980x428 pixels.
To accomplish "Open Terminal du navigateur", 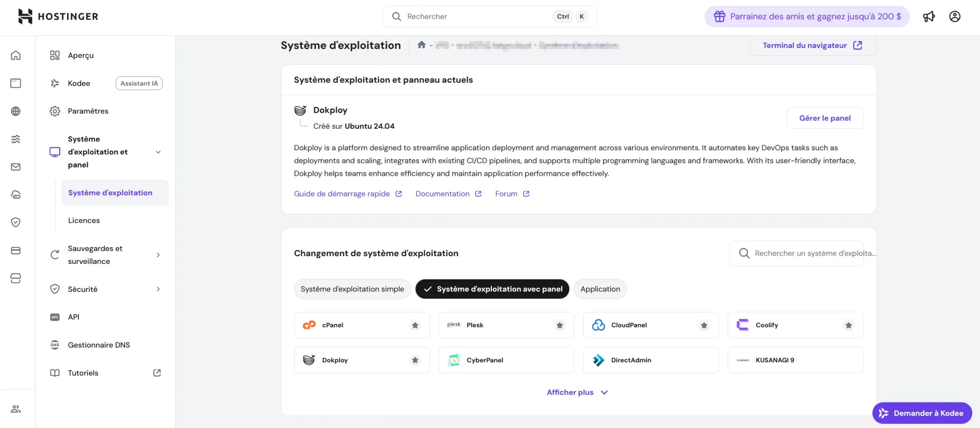I will point(813,45).
